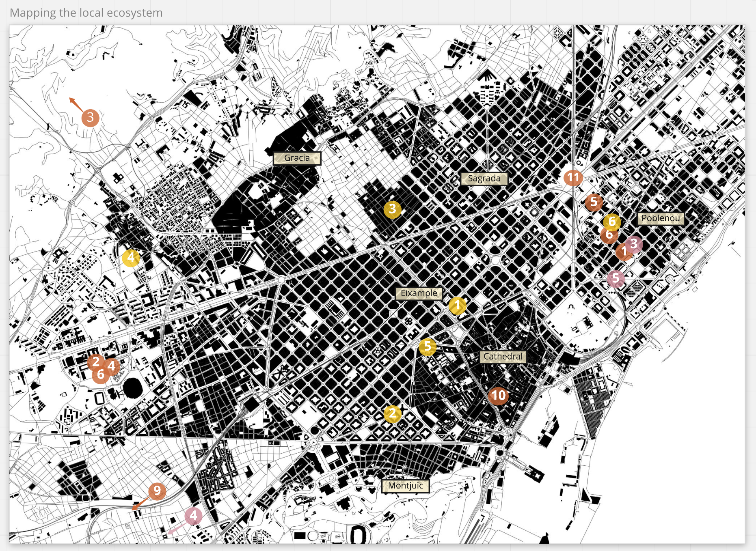Select the Gracia label
The image size is (756, 551).
[297, 158]
